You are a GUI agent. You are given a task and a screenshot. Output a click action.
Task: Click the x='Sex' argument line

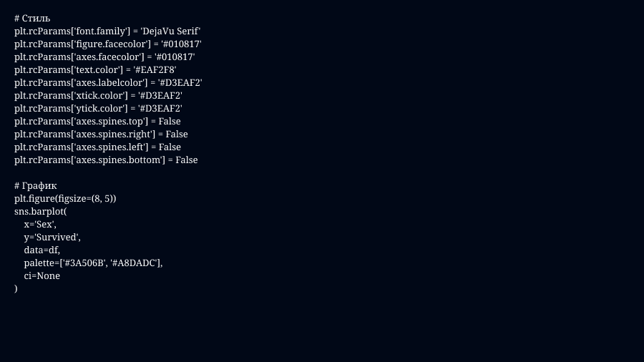[40, 224]
